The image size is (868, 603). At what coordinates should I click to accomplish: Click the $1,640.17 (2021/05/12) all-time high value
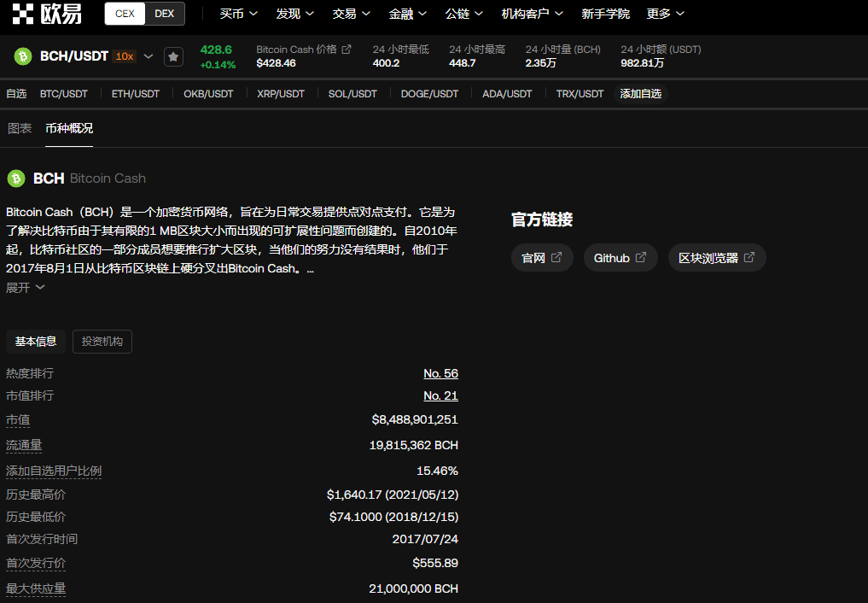pos(393,495)
